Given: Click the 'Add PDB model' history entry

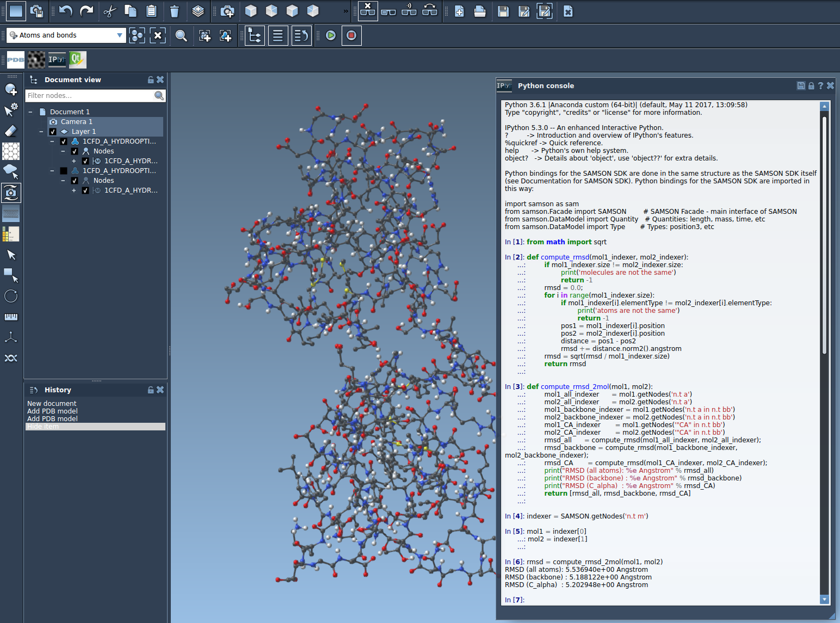Looking at the screenshot, I should [x=52, y=411].
